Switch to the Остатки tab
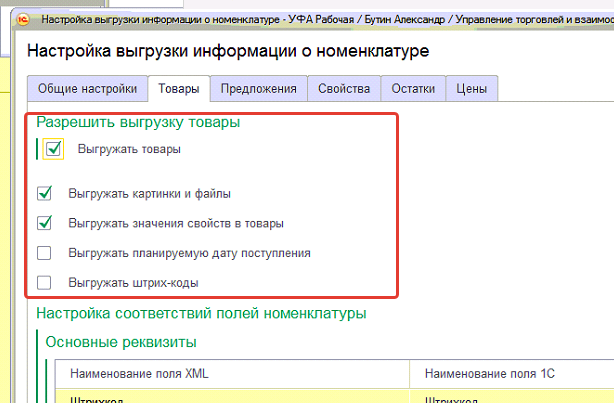The image size is (614, 403). pos(413,89)
